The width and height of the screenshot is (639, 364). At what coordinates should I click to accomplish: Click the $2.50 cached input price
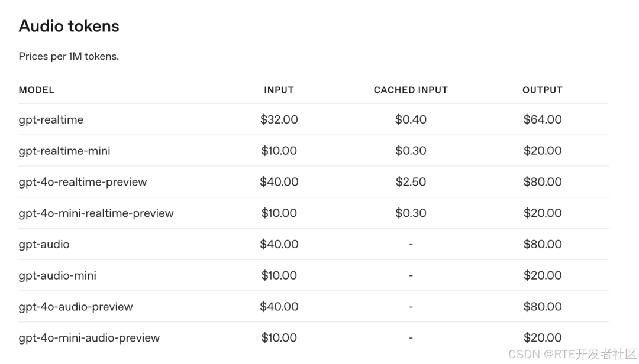tap(411, 181)
